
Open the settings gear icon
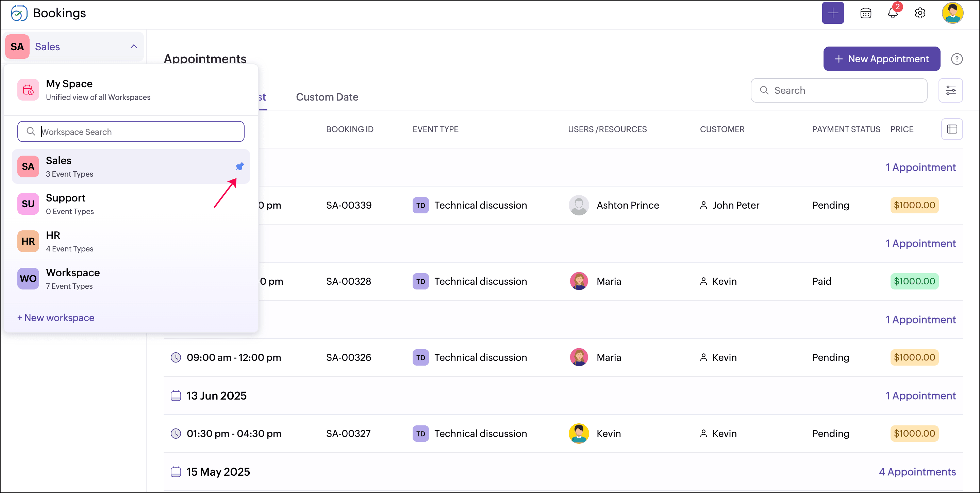pyautogui.click(x=919, y=13)
